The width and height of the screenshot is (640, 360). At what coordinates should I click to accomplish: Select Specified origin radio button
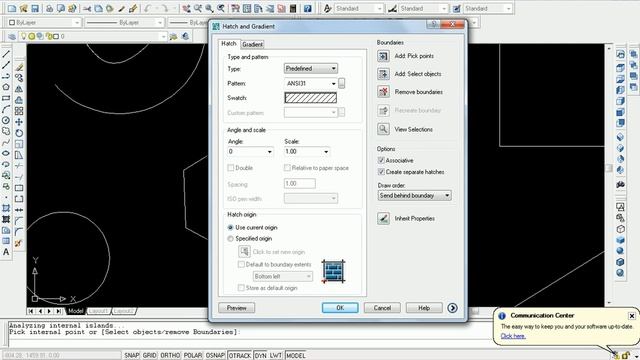click(230, 238)
